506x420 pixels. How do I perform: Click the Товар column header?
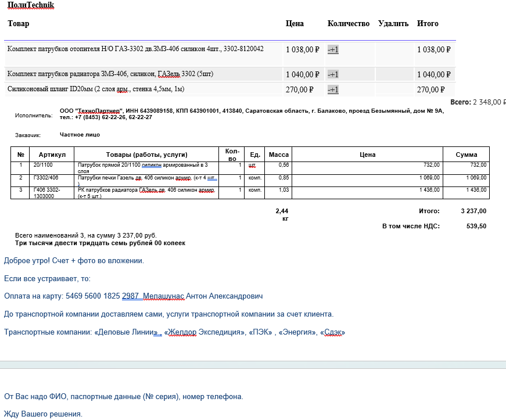click(x=19, y=24)
